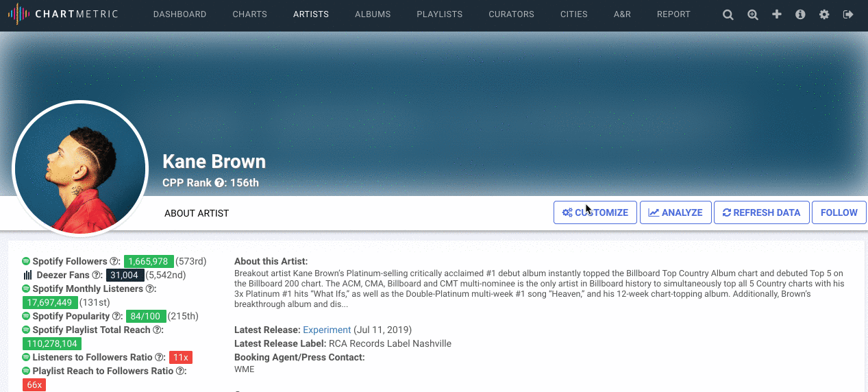The height and width of the screenshot is (392, 868).
Task: Click the Spotify icon beside Spotify Popularity
Action: [26, 316]
